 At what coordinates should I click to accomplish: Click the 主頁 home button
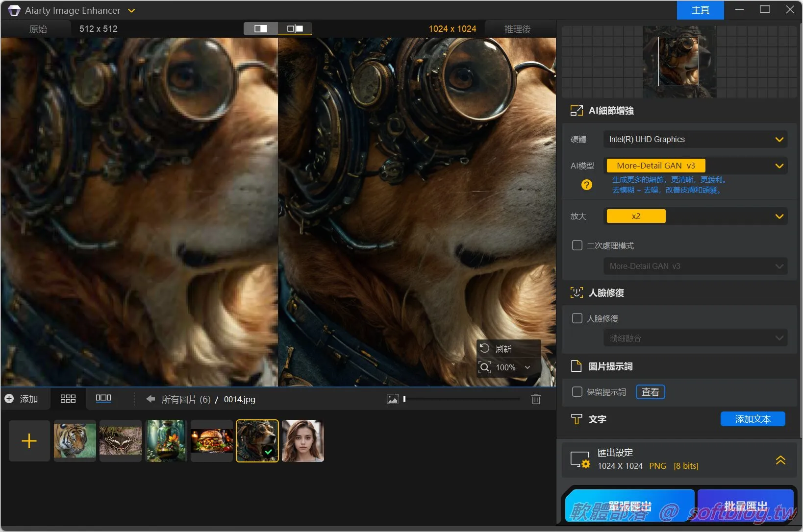[x=700, y=10]
